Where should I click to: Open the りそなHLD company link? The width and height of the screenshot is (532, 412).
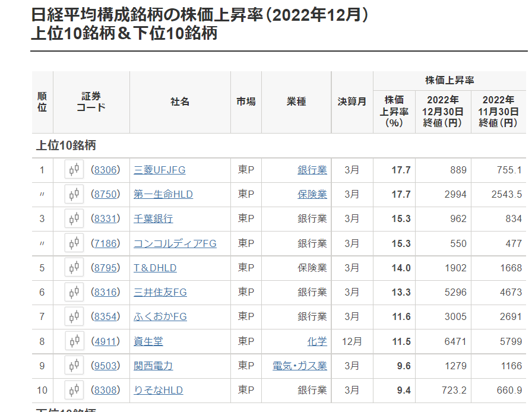[158, 390]
